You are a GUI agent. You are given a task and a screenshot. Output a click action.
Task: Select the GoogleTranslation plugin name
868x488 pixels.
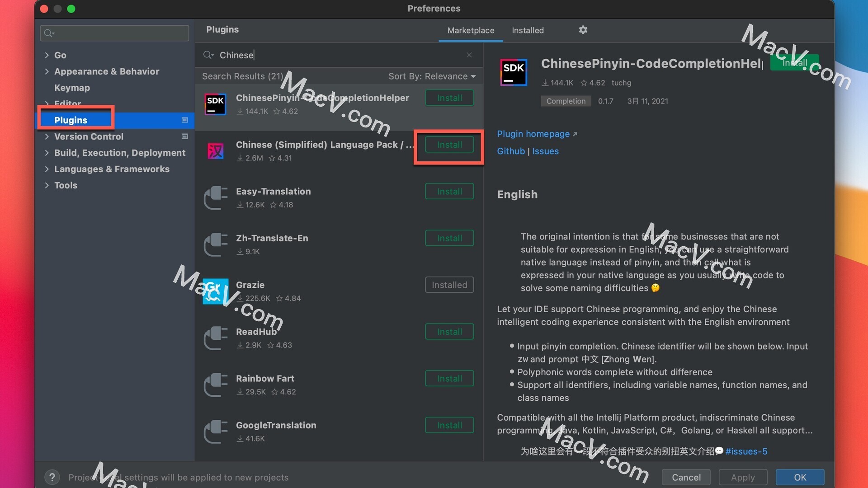276,425
